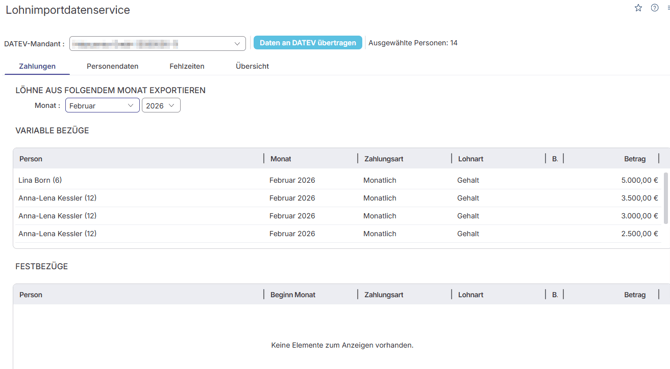The width and height of the screenshot is (670, 369).
Task: Click Februar 2026 cell in Lina Born row
Action: point(292,180)
